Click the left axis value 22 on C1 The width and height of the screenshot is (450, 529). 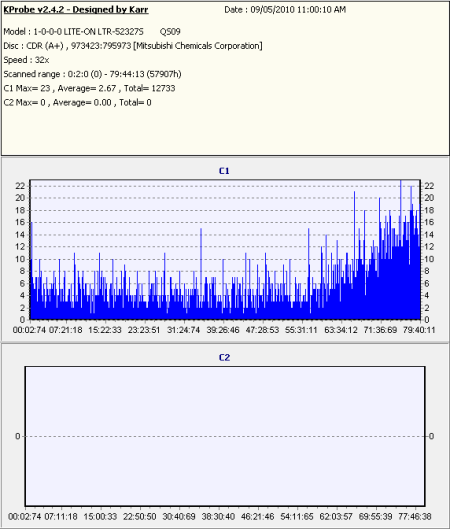[20, 186]
